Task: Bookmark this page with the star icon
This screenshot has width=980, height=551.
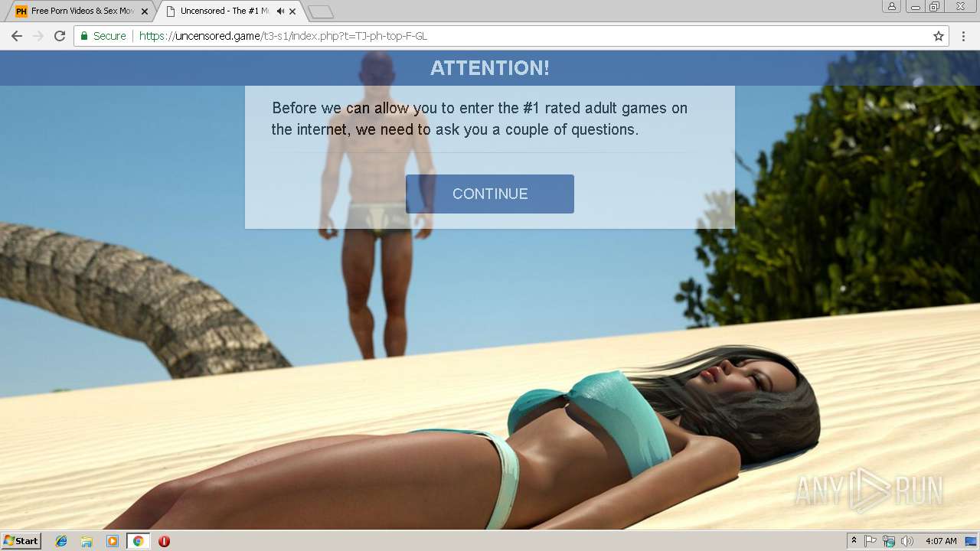Action: click(939, 36)
